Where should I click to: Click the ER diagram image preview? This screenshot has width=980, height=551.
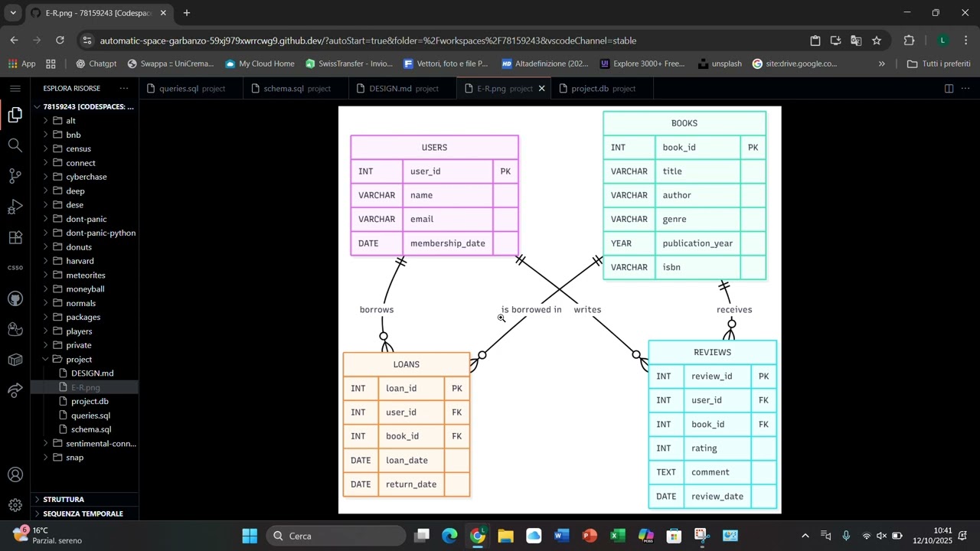click(x=560, y=309)
